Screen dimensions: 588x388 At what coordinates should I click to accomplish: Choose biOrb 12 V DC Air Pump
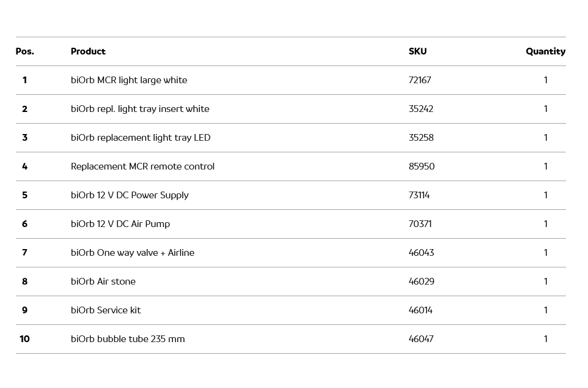pos(120,224)
